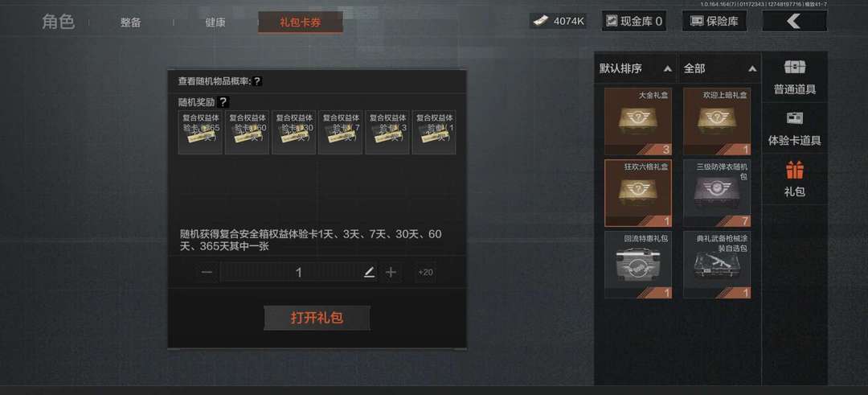Screen dimensions: 868x395
Task: Select the 大金礼盒 gift box item
Action: 637,121
